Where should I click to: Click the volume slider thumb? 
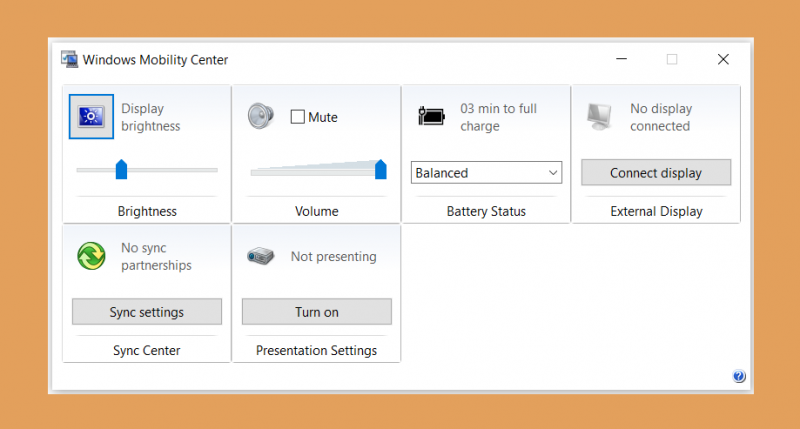coord(381,169)
